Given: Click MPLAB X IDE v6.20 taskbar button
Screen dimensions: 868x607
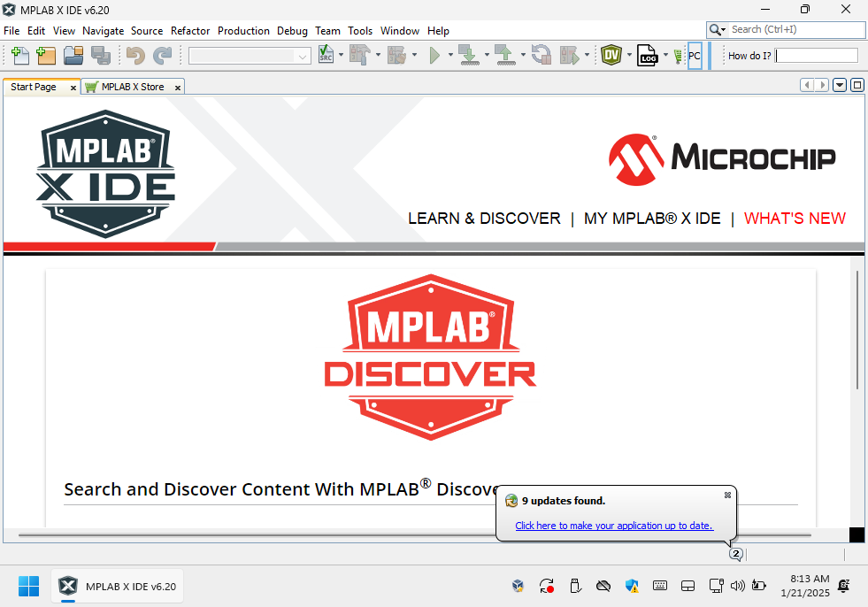Looking at the screenshot, I should [x=118, y=586].
